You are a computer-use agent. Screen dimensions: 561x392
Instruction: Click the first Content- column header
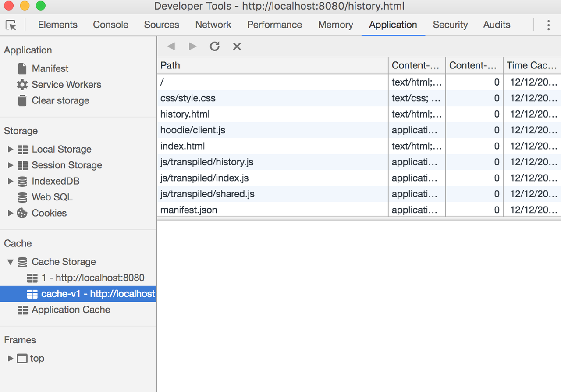[x=417, y=66]
